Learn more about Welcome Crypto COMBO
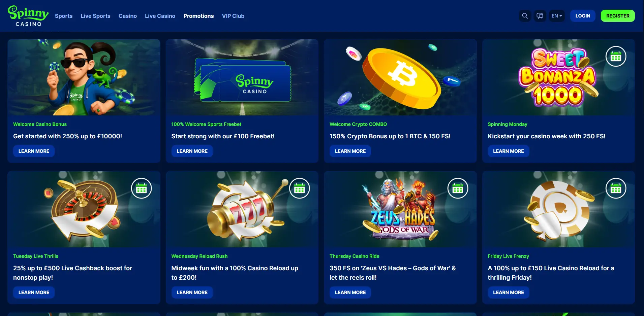644x316 pixels. click(x=350, y=151)
